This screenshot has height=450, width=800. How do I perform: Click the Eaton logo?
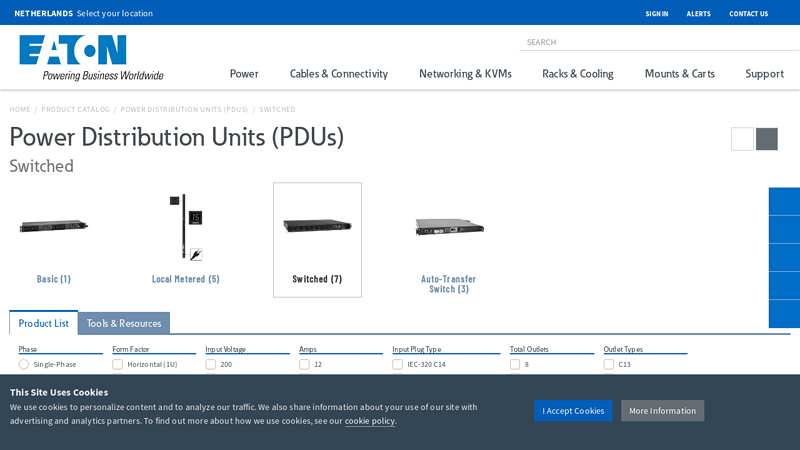[91, 58]
